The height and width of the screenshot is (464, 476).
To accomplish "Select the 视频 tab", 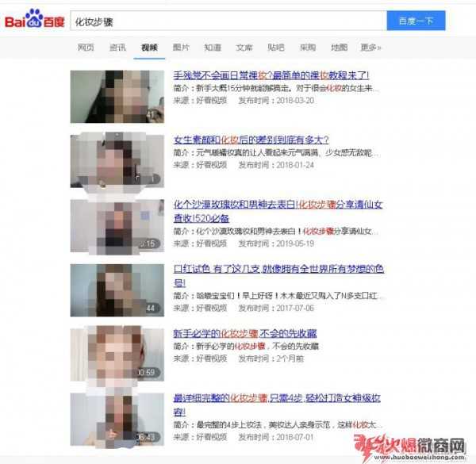I will pyautogui.click(x=149, y=48).
